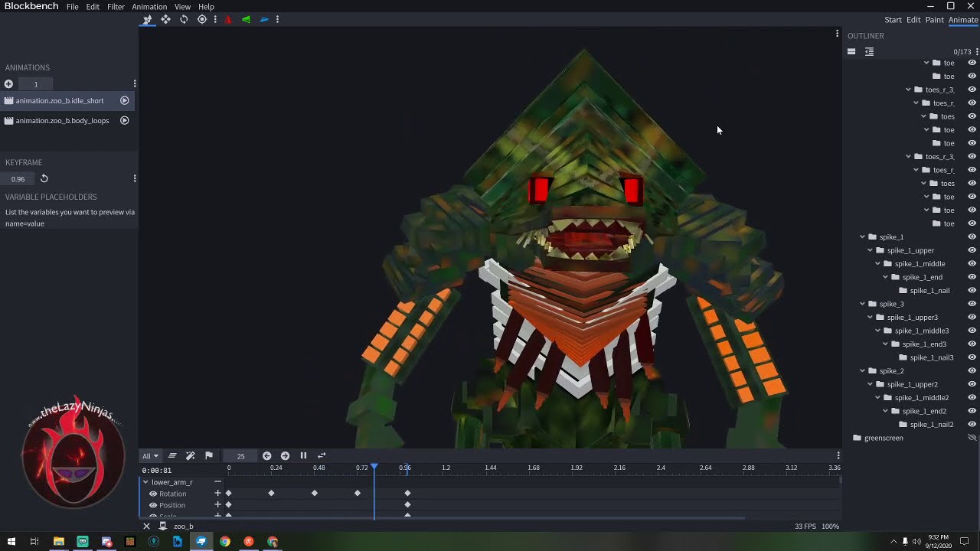Switch to the Paint mode tab
This screenshot has width=980, height=551.
[934, 20]
